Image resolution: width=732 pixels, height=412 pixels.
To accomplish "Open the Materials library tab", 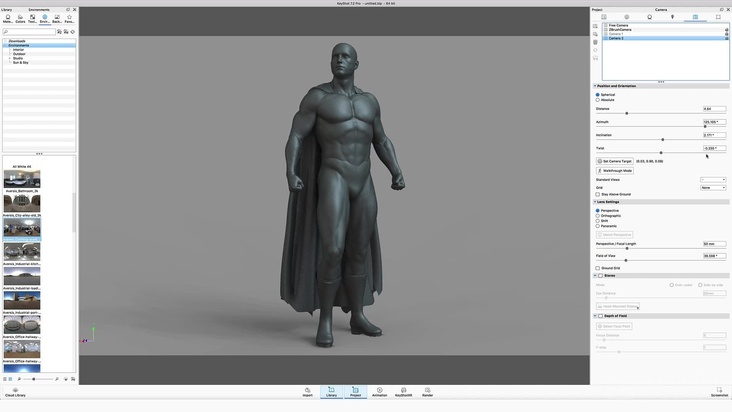I will (8, 19).
